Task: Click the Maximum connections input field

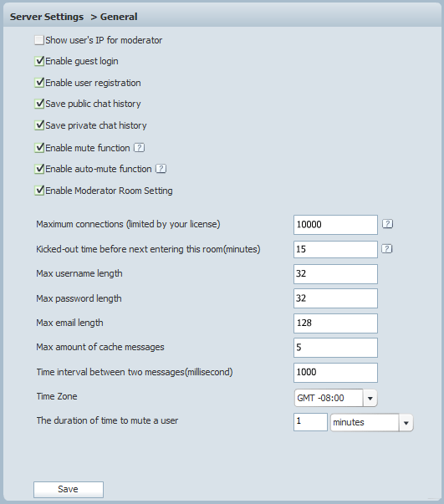Action: click(x=335, y=225)
